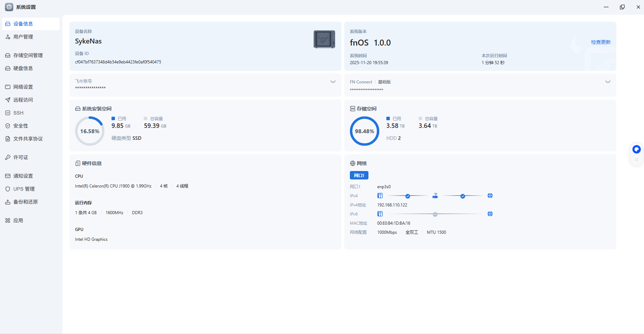Click the 59.39 GB total capacity value
The height and width of the screenshot is (334, 644).
(155, 126)
